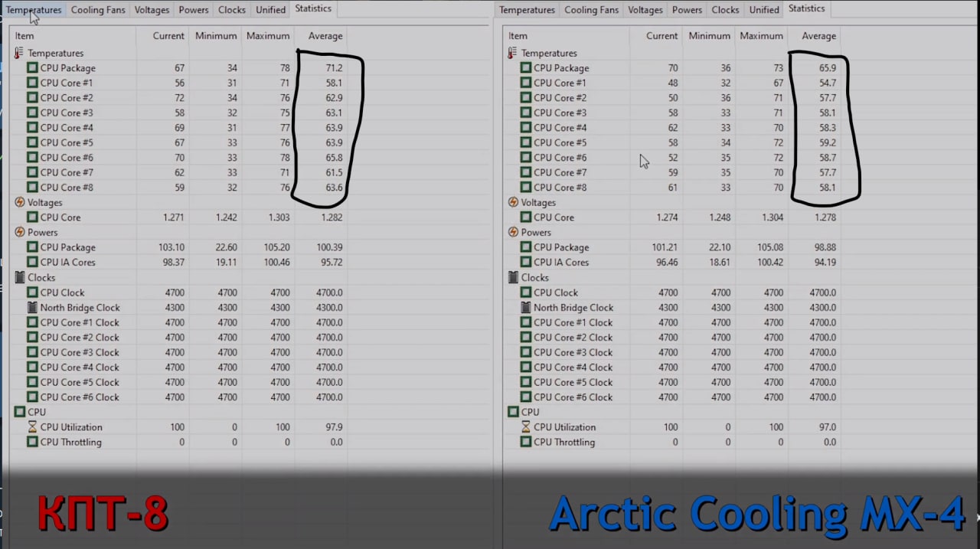
Task: Click Powers lightning icon in left panel
Action: (19, 232)
